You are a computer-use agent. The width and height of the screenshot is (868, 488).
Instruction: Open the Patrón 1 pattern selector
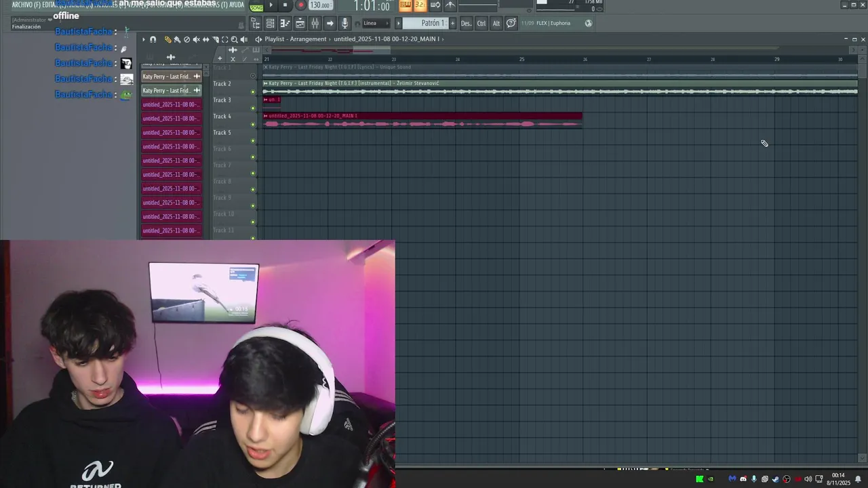(425, 23)
